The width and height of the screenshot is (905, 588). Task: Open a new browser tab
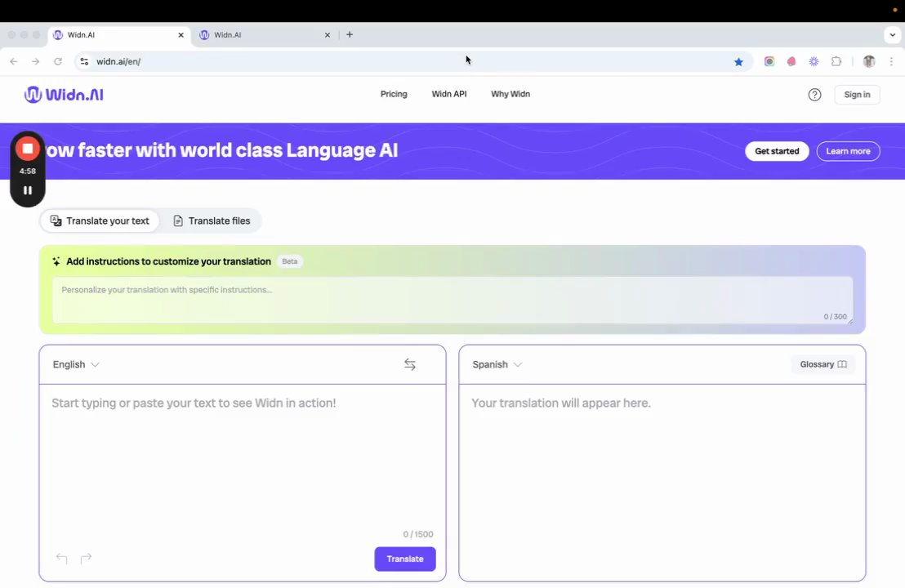[350, 34]
